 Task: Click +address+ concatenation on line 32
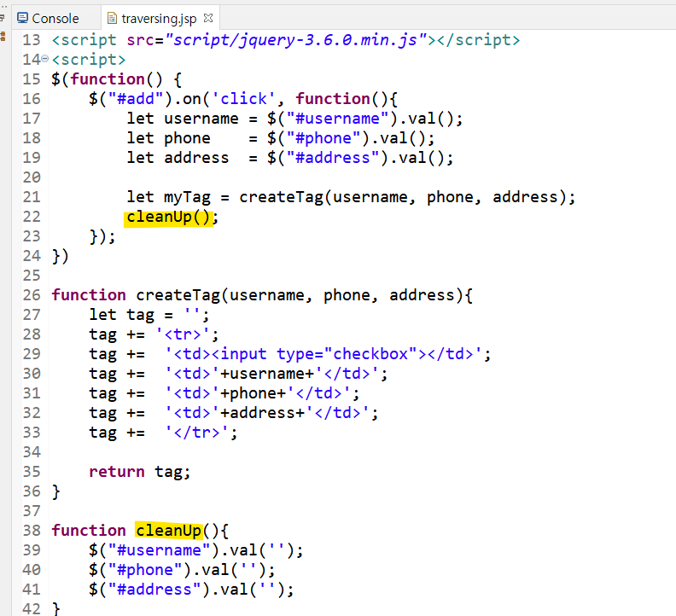click(x=263, y=413)
